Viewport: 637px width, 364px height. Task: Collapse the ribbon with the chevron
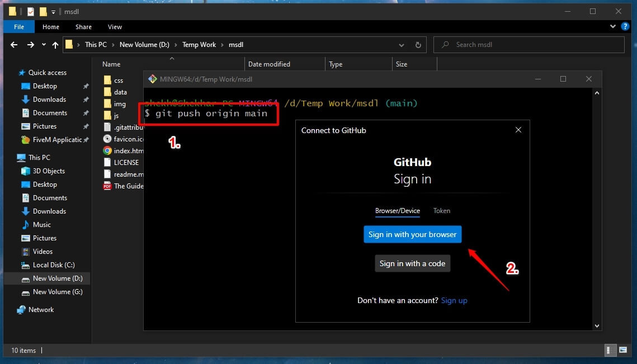tap(612, 26)
